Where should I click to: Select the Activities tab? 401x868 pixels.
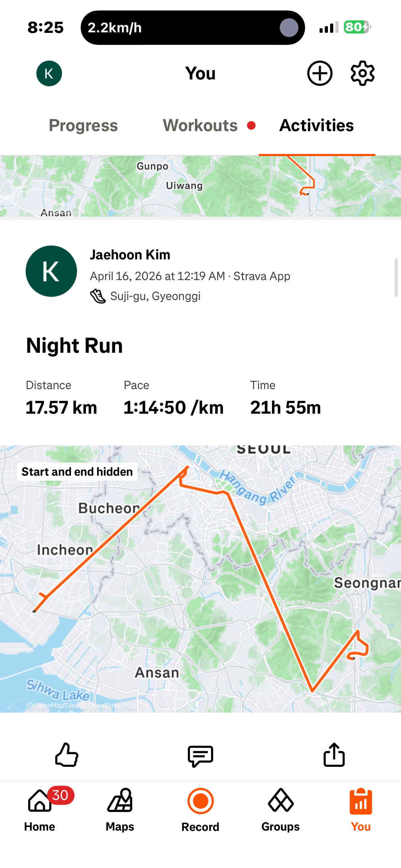[317, 125]
